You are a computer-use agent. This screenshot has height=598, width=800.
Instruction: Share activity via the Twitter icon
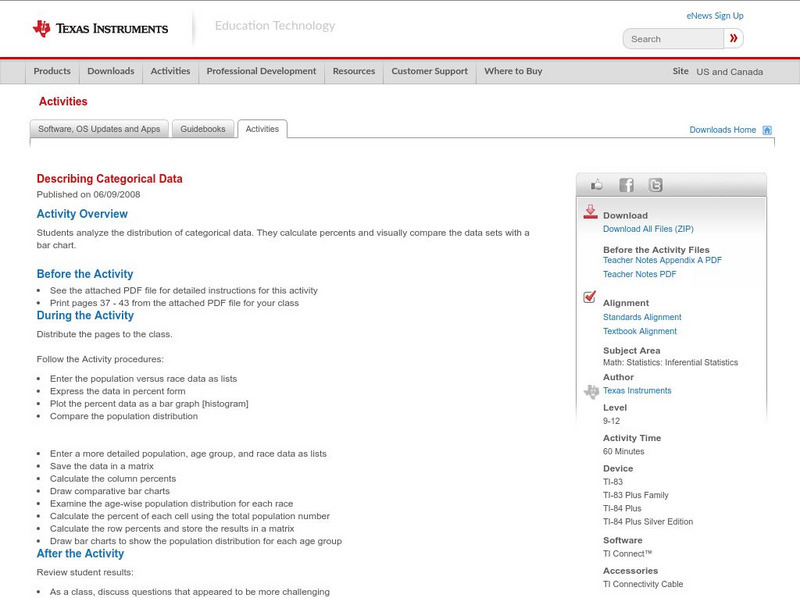tap(656, 185)
